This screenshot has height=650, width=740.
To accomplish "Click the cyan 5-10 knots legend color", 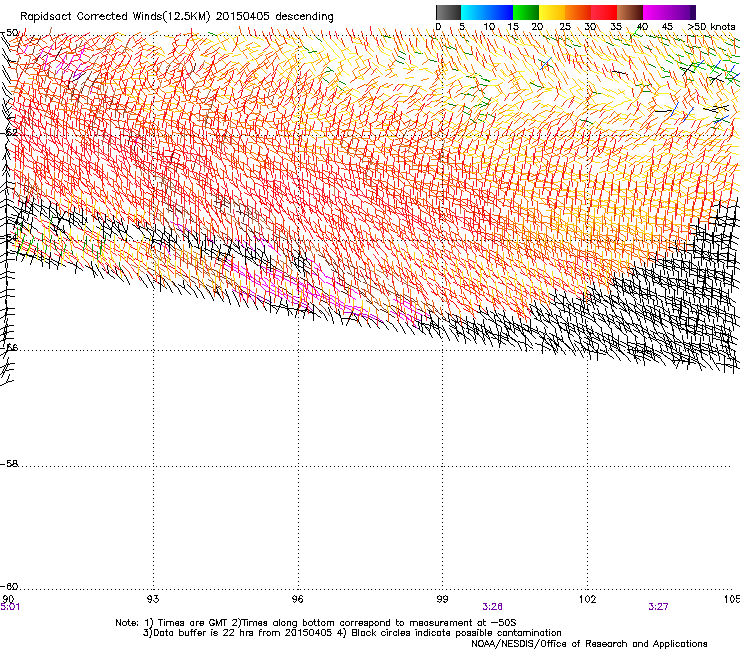I will (474, 12).
